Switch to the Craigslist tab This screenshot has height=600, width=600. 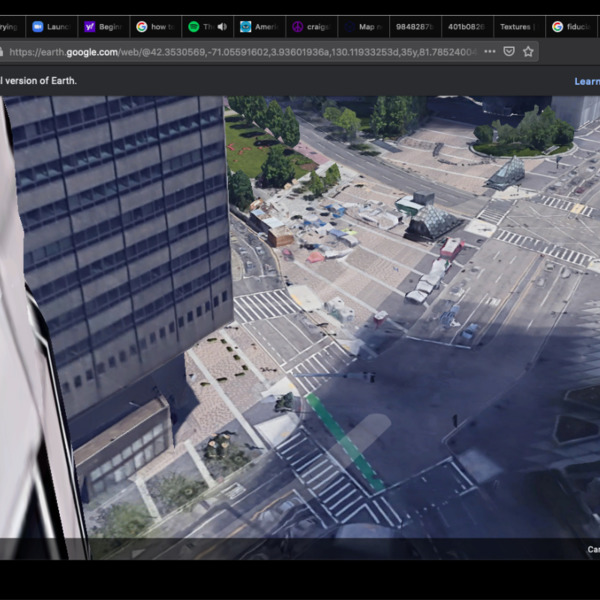pos(311,27)
